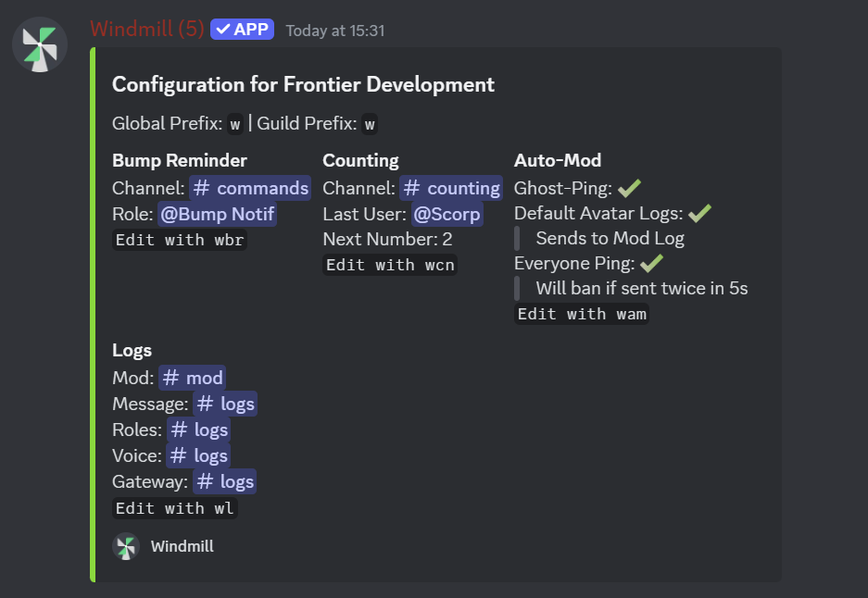Open the Message #logs channel mention
The height and width of the screenshot is (598, 868).
tap(225, 404)
